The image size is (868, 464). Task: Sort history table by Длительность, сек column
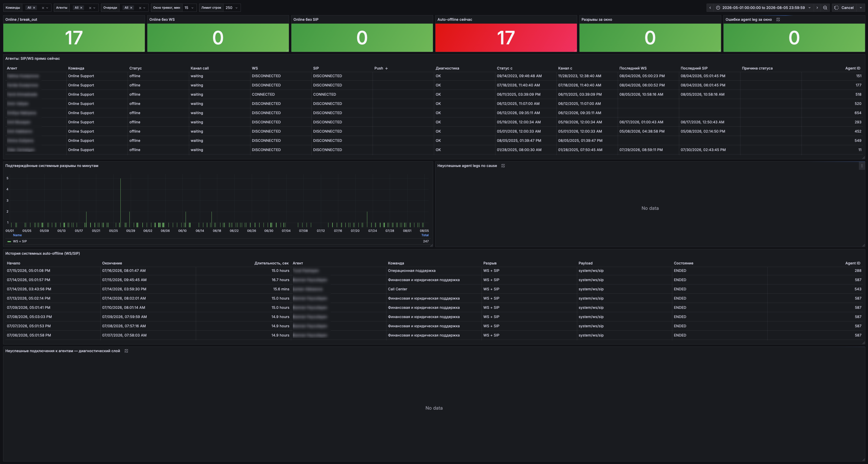coord(271,263)
